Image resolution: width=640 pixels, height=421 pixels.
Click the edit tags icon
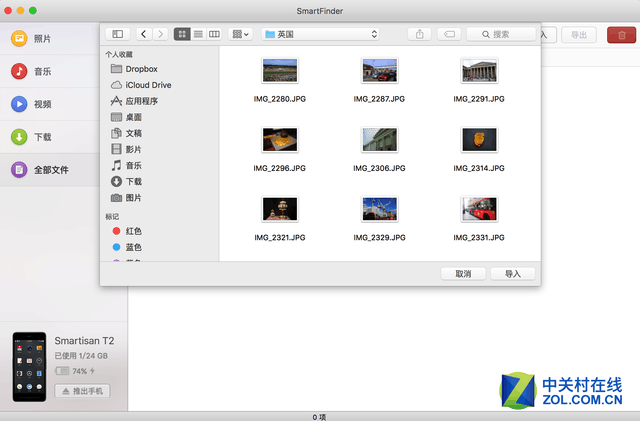pyautogui.click(x=449, y=34)
